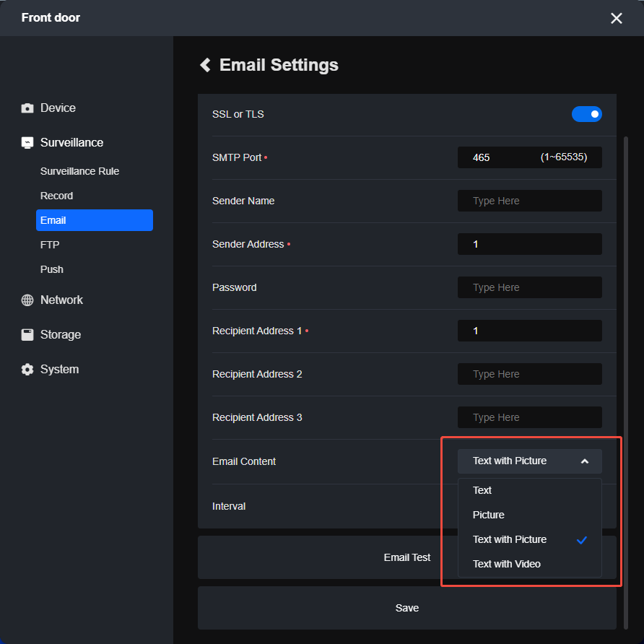The height and width of the screenshot is (644, 644).
Task: Click the Email Test button
Action: click(x=406, y=557)
